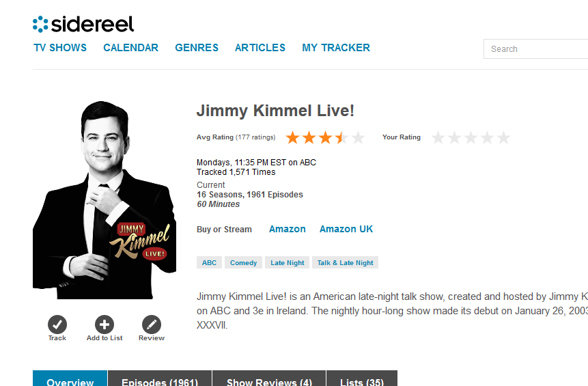Open the Lists (35) tab
Image resolution: width=588 pixels, height=386 pixels.
[x=361, y=381]
